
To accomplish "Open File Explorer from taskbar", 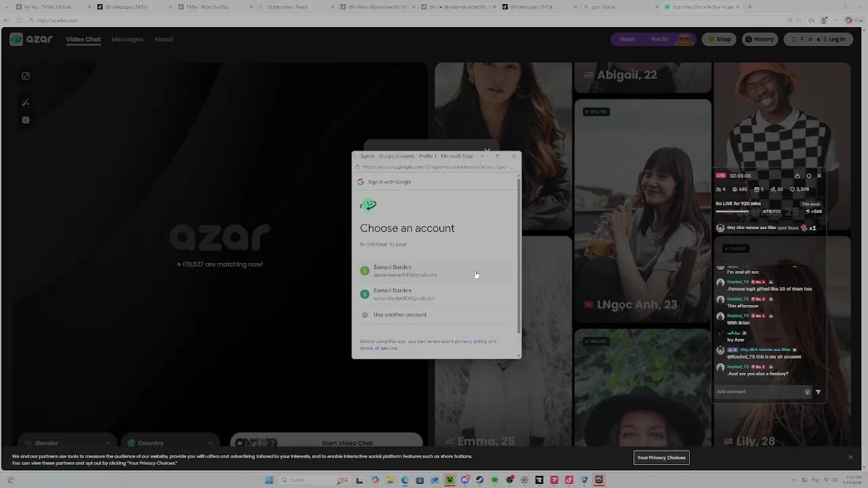I will click(x=390, y=480).
